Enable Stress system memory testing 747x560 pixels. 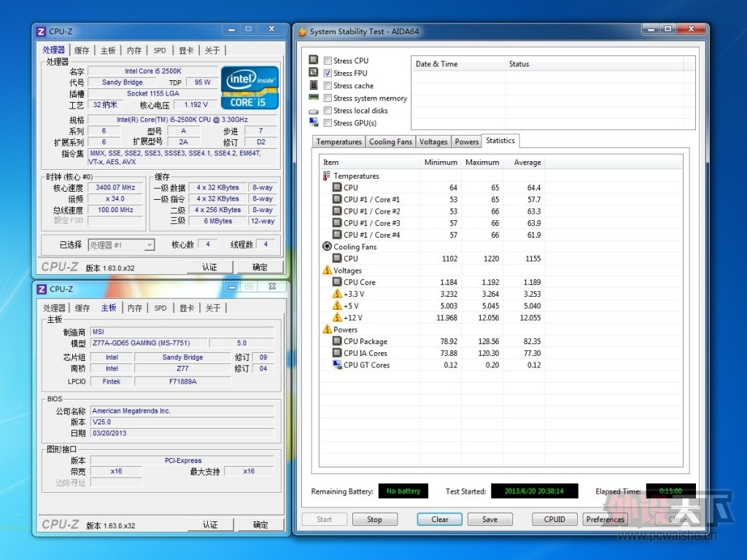coord(328,98)
